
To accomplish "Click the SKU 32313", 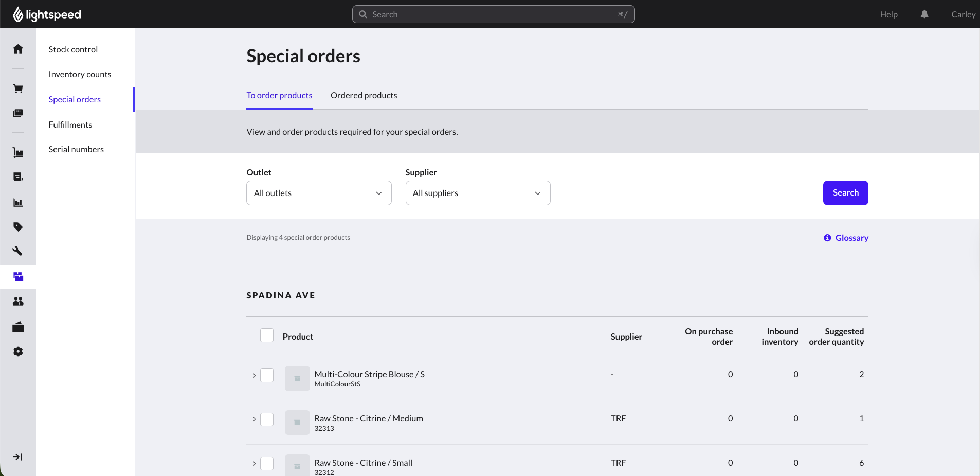I will (324, 429).
